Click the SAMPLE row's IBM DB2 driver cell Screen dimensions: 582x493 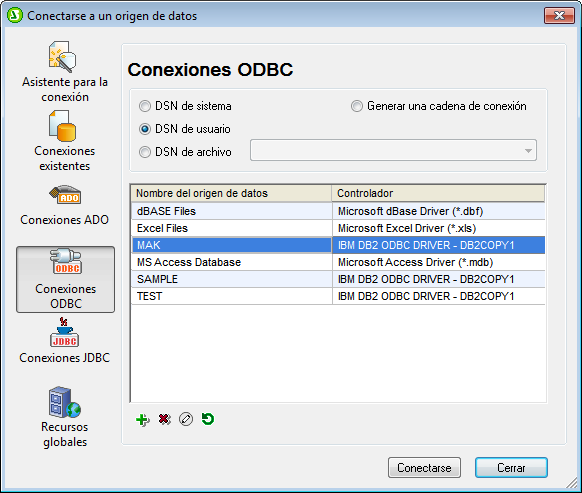pos(438,279)
